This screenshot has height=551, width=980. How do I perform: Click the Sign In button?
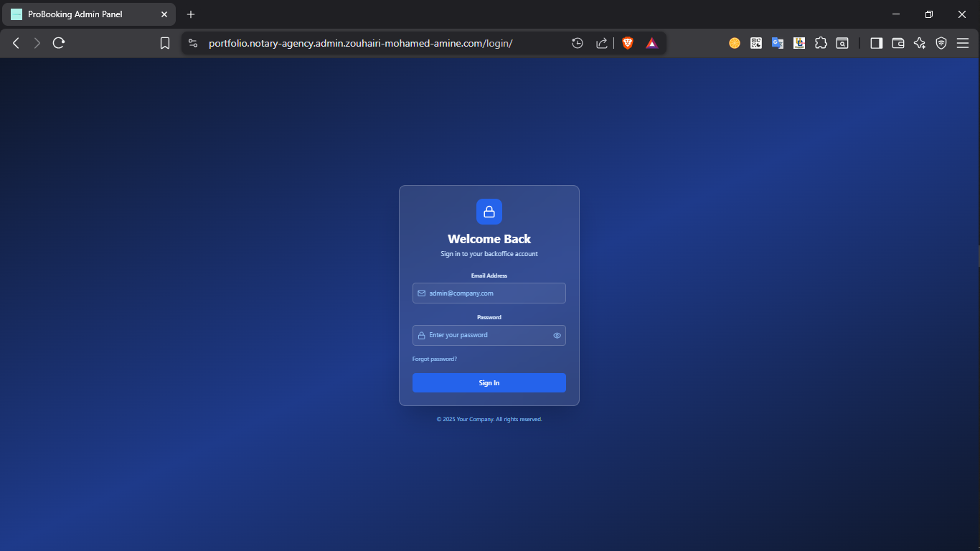click(489, 382)
